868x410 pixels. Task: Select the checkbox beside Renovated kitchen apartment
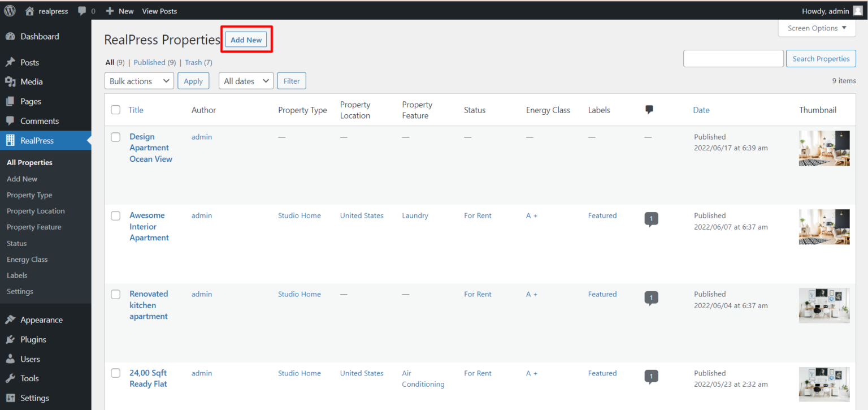(x=115, y=294)
